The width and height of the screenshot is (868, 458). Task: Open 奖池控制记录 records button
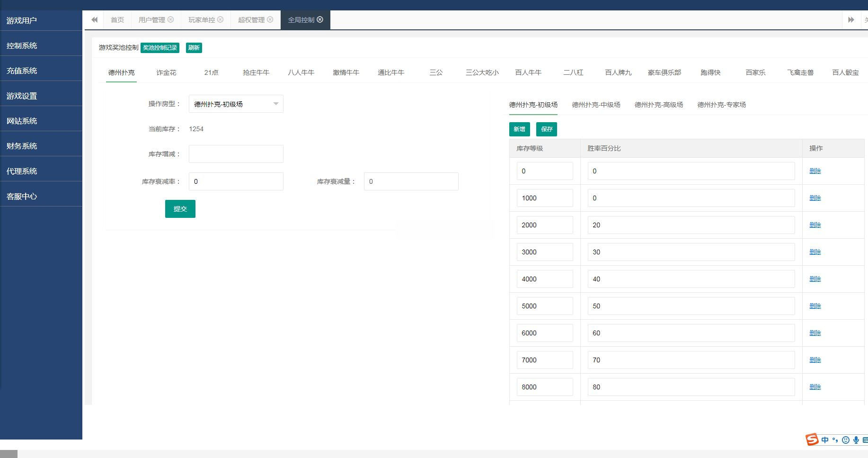click(160, 48)
